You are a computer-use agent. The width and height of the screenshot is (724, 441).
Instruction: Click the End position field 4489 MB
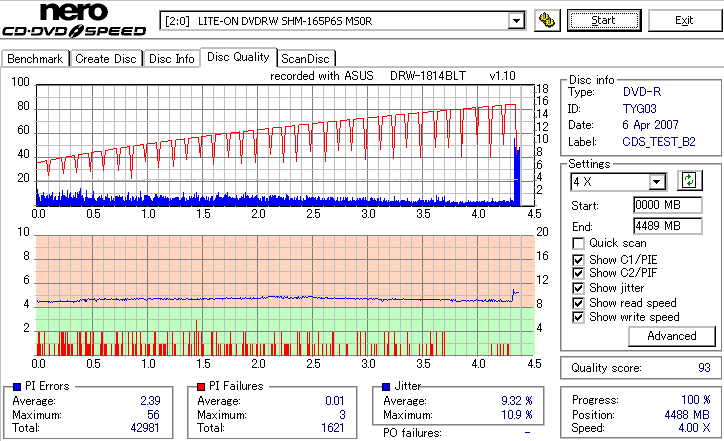click(x=668, y=226)
